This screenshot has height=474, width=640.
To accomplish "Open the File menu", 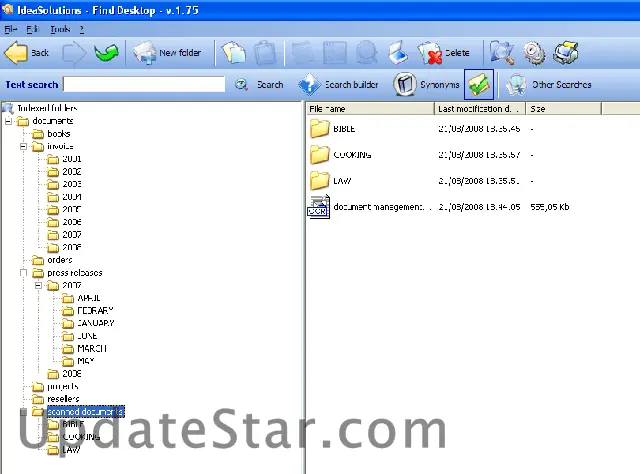I will (x=11, y=29).
